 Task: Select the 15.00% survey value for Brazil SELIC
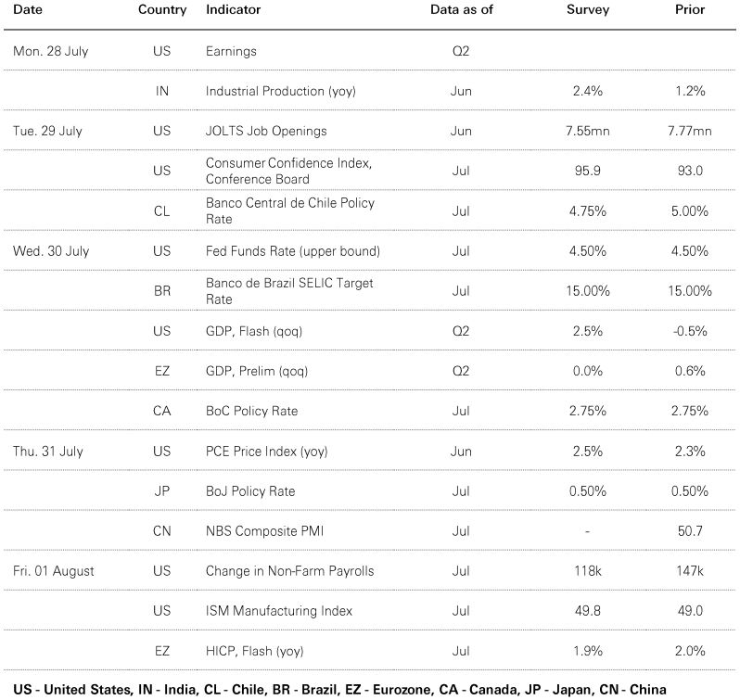tap(588, 290)
